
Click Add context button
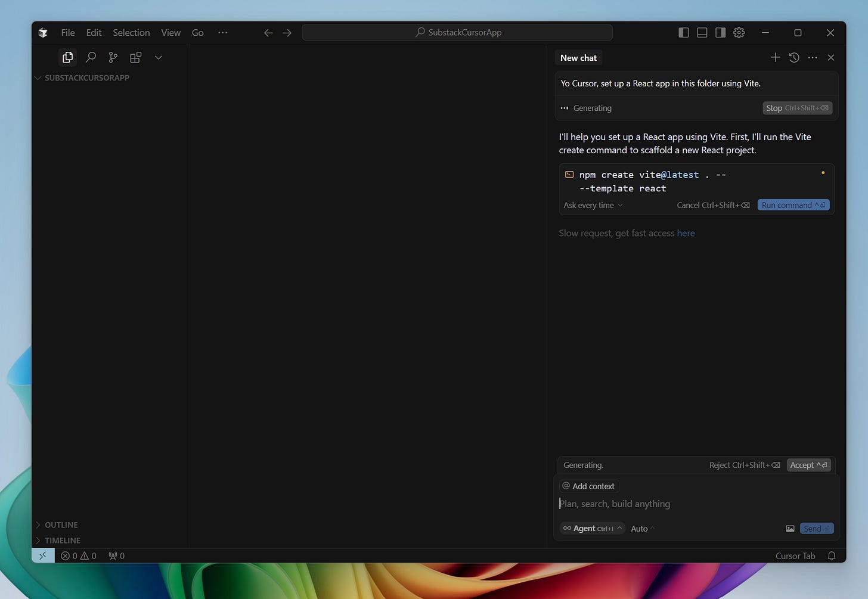(x=589, y=486)
